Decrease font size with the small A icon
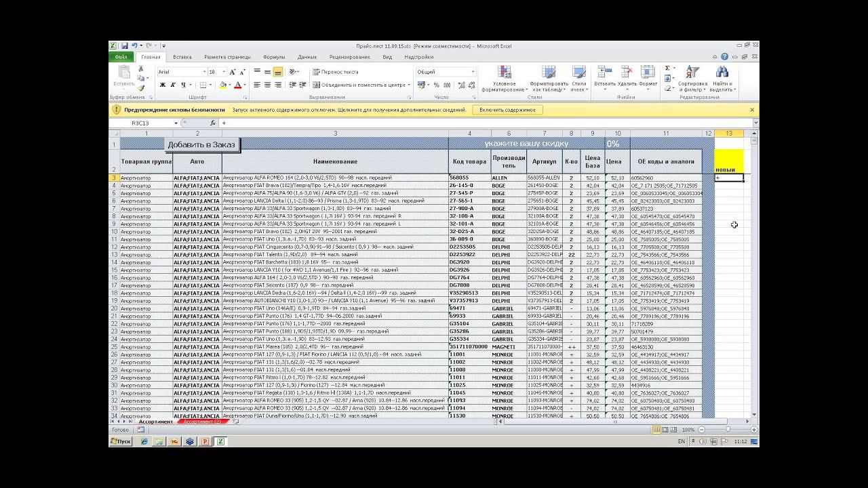 pos(242,72)
